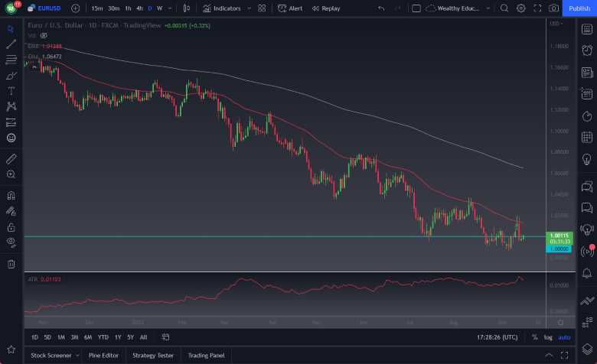This screenshot has height=364, width=597.
Task: Show All available data range
Action: click(144, 337)
